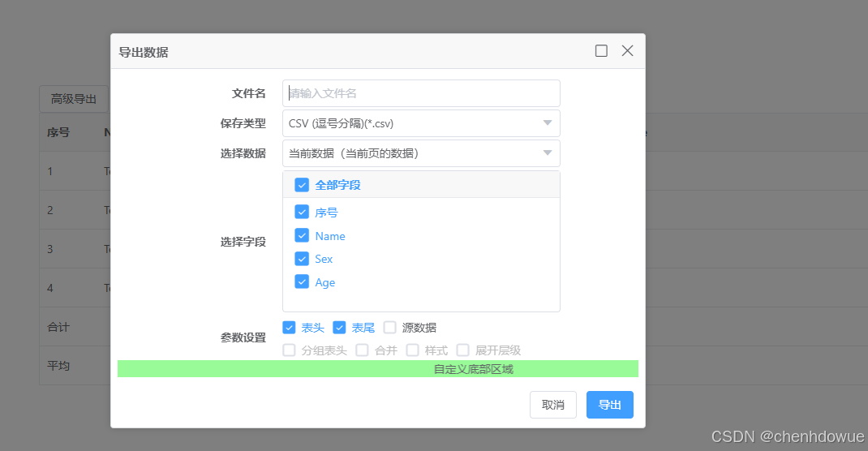Viewport: 868px width, 451px height.
Task: Toggle the 表头 checkbox
Action: click(289, 328)
